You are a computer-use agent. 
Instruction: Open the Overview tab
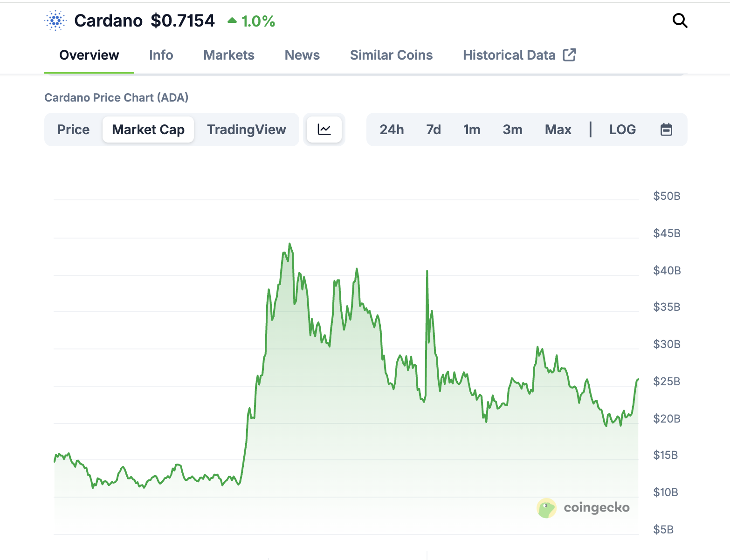click(89, 55)
